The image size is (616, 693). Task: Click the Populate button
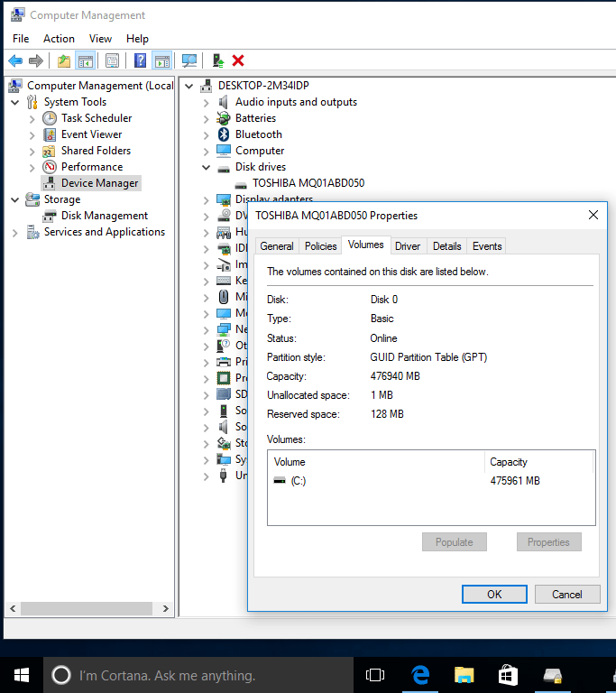pos(455,541)
